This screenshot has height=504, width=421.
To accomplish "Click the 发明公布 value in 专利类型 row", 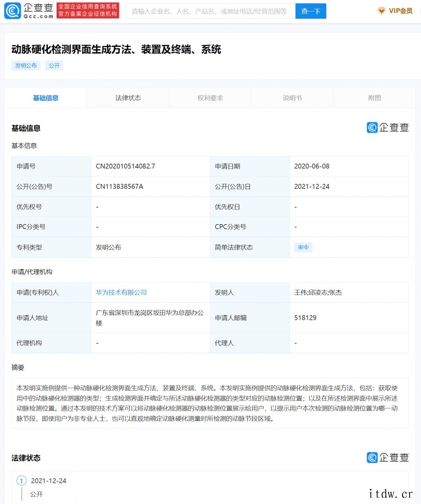I will click(x=108, y=247).
